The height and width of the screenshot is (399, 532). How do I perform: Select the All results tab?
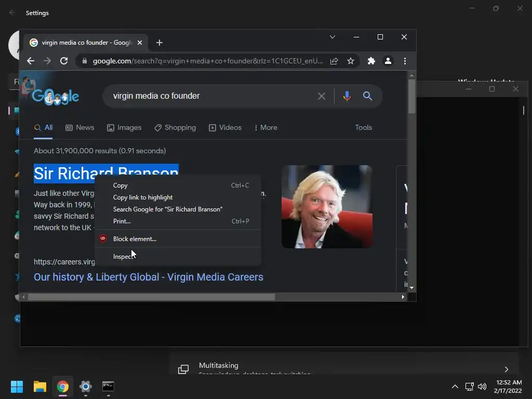point(43,128)
